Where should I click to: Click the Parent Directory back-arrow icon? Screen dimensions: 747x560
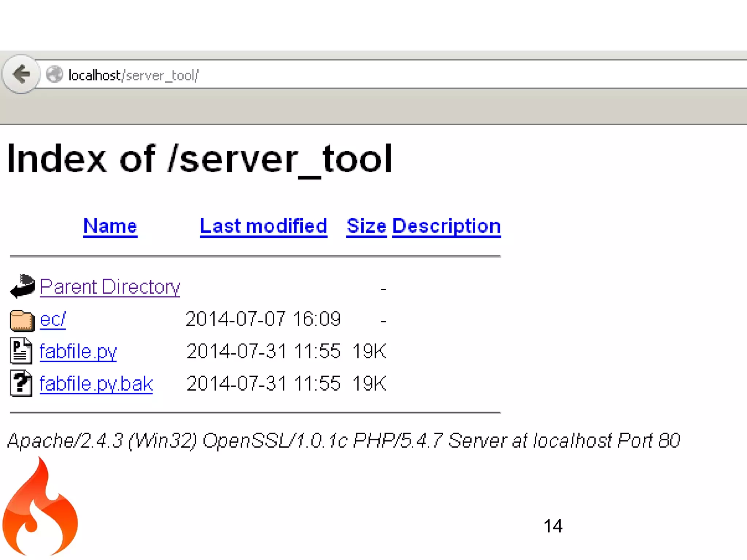click(x=22, y=286)
